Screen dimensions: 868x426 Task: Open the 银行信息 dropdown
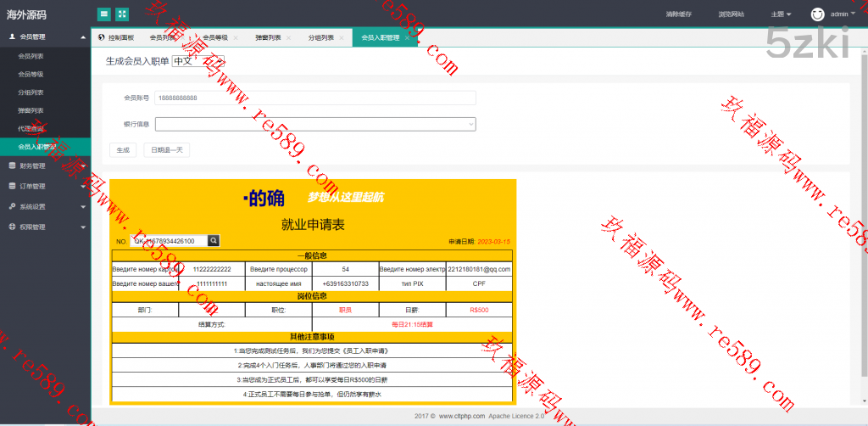coord(314,124)
